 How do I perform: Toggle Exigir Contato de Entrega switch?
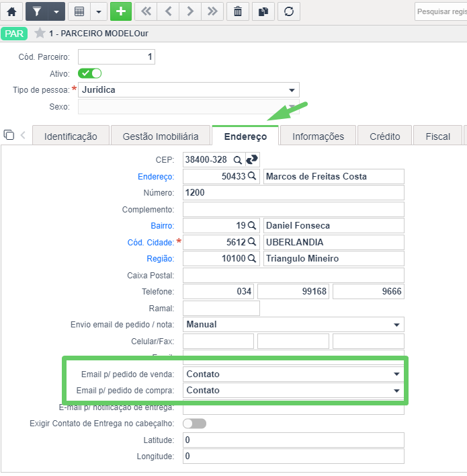(194, 424)
